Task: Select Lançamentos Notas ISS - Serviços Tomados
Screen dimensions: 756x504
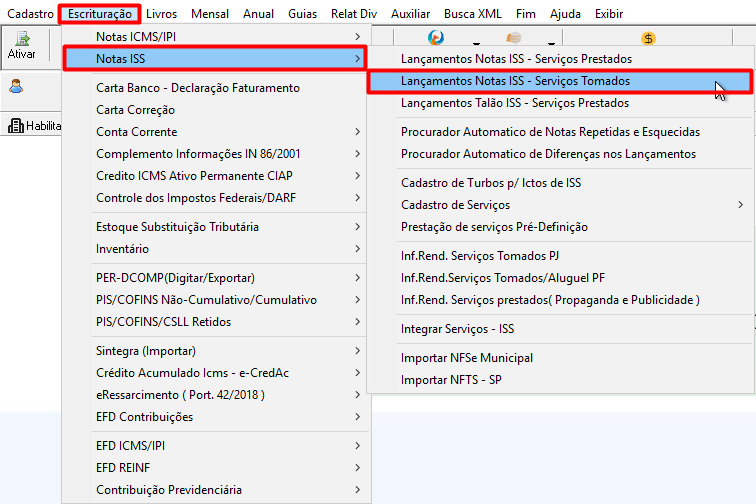Action: tap(560, 81)
